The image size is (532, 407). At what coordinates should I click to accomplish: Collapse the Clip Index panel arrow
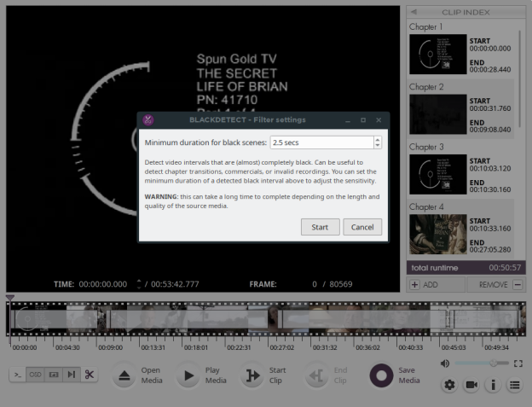(413, 11)
